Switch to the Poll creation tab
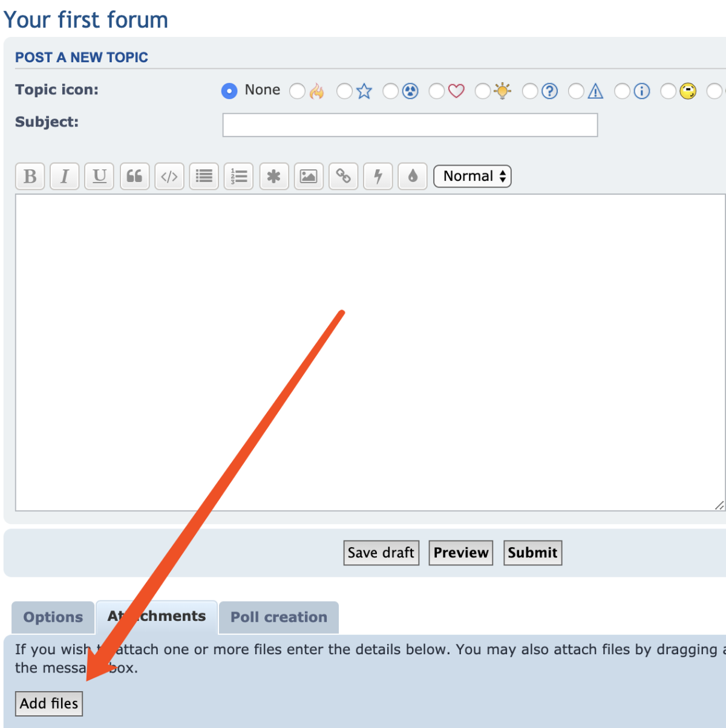The width and height of the screenshot is (726, 728). [279, 617]
